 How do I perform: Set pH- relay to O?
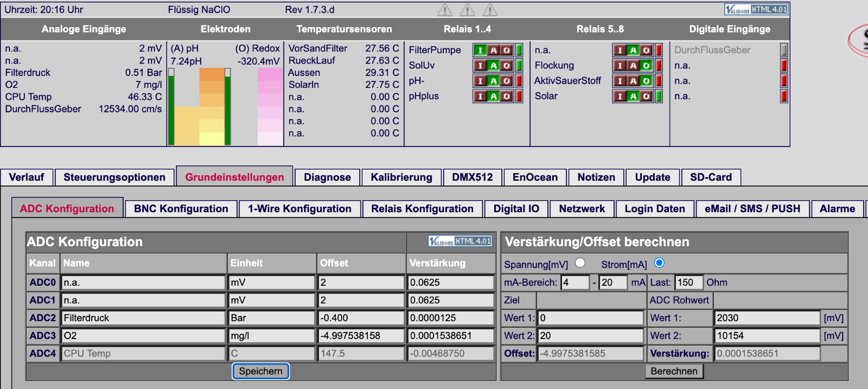[x=506, y=81]
